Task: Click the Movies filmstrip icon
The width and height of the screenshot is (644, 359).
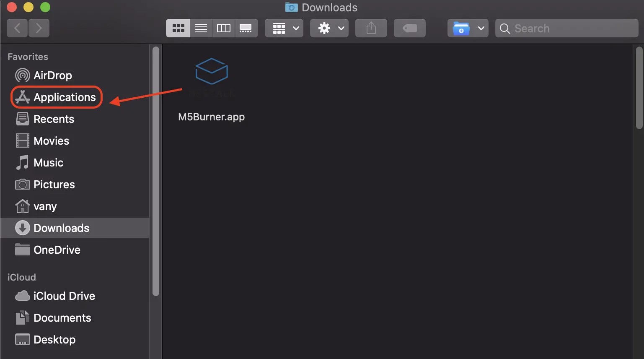Action: [22, 141]
